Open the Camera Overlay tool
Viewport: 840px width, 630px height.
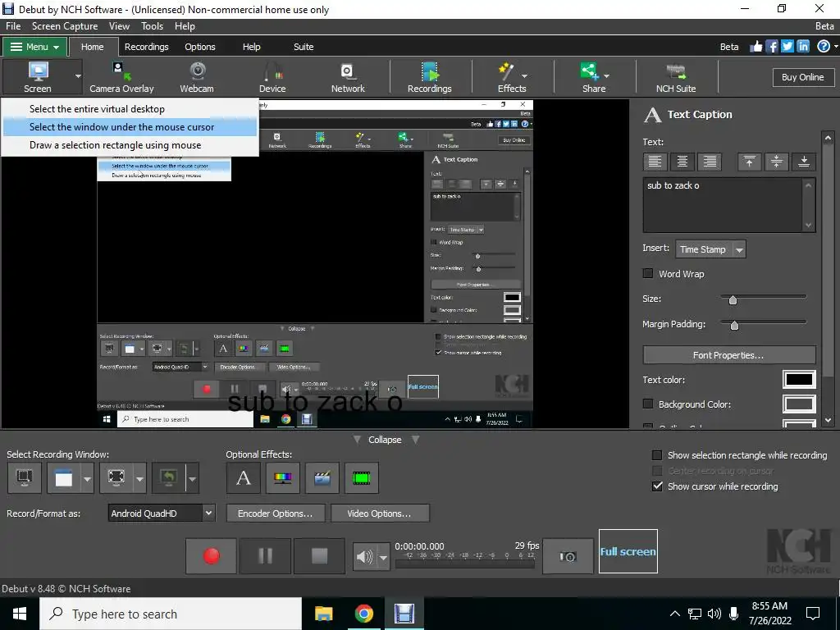[121, 77]
